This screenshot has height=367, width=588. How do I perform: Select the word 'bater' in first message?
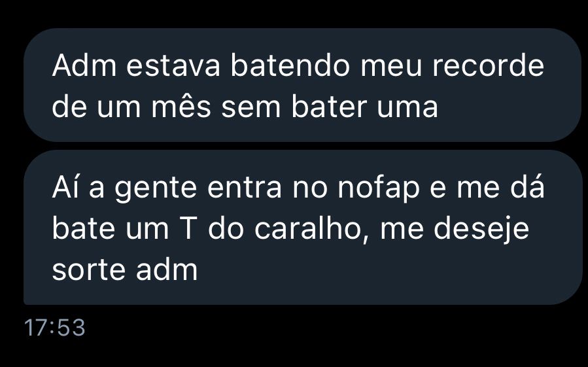click(329, 106)
